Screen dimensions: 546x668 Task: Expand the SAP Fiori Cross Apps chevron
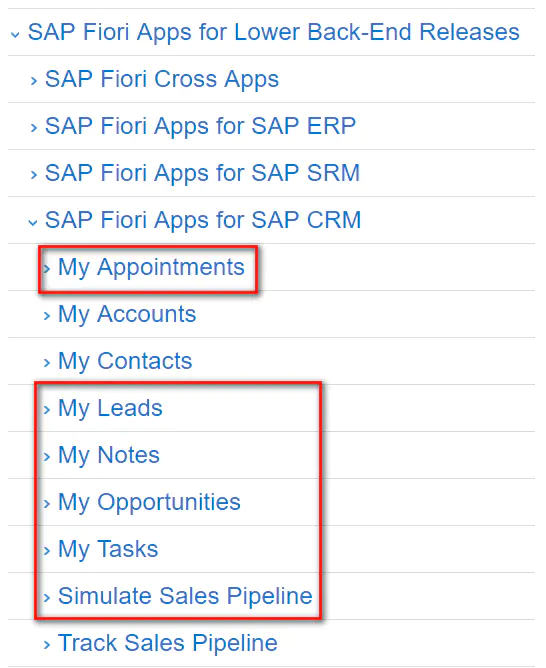(34, 81)
